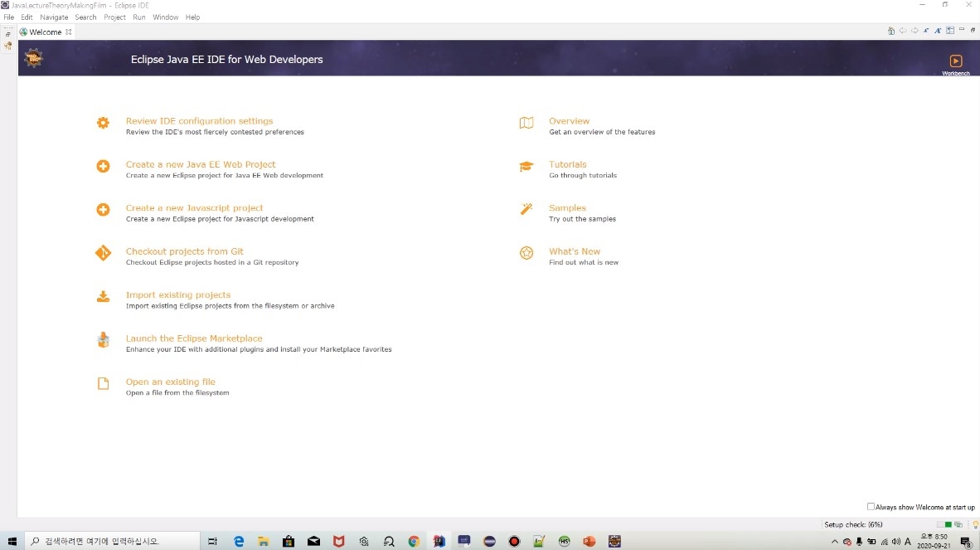Image resolution: width=980 pixels, height=550 pixels.
Task: Open the Run menu
Action: tap(138, 17)
